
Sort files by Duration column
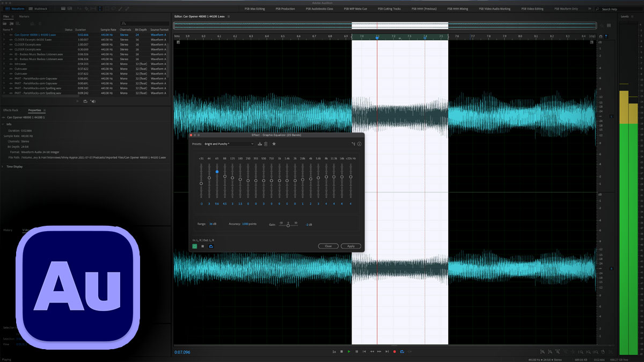click(80, 29)
